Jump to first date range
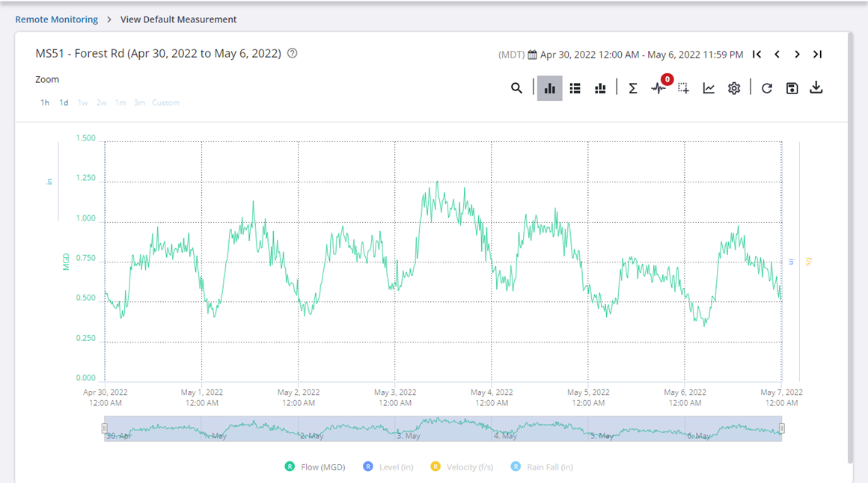 (757, 55)
